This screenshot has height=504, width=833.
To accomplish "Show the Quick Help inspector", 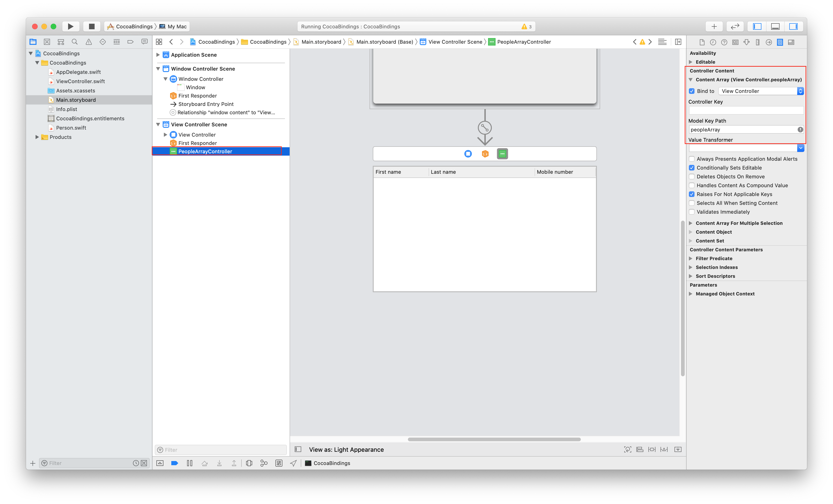I will [x=724, y=42].
